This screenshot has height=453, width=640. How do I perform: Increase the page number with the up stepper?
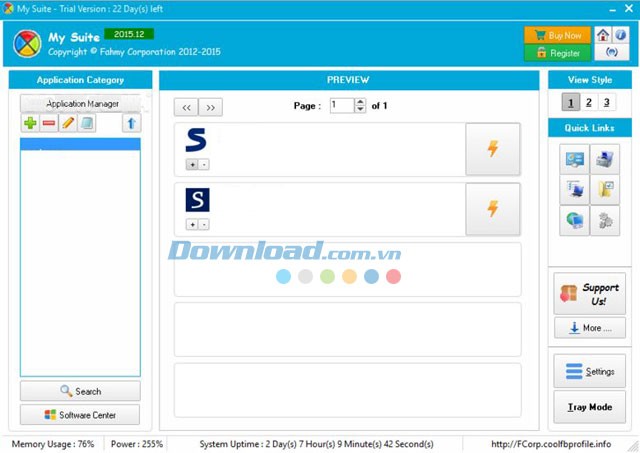[361, 102]
